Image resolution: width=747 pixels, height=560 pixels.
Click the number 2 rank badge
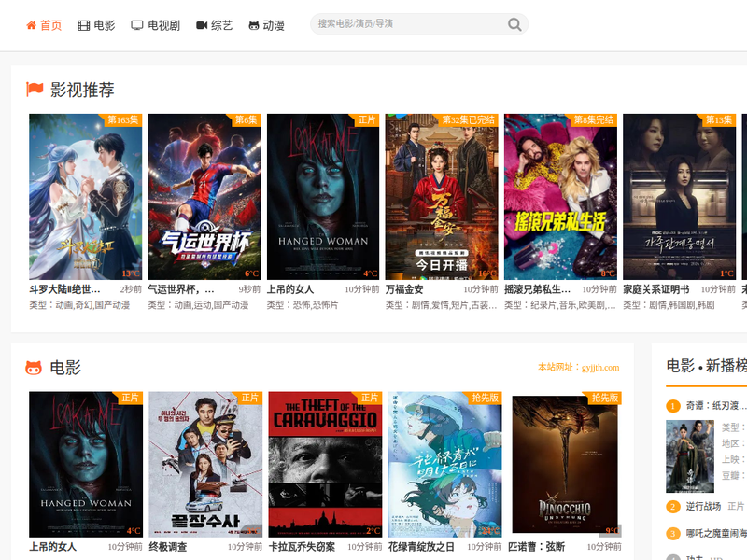tap(672, 506)
